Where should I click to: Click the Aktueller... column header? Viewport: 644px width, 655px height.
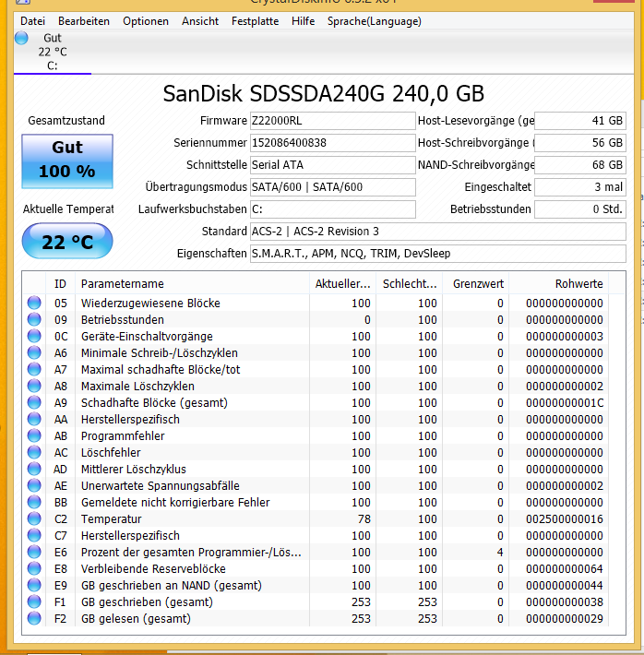342,283
